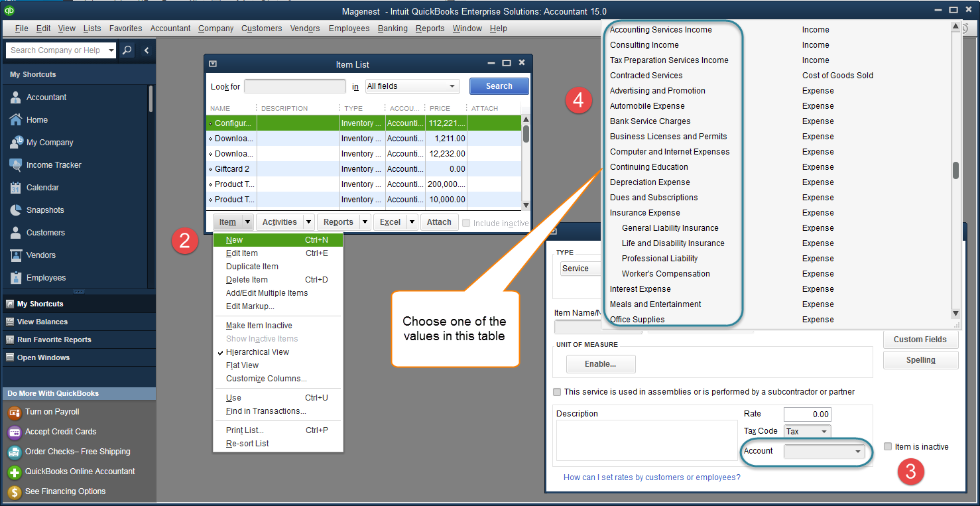Select the Snapshots pie chart icon
This screenshot has height=506, width=980.
(x=17, y=210)
